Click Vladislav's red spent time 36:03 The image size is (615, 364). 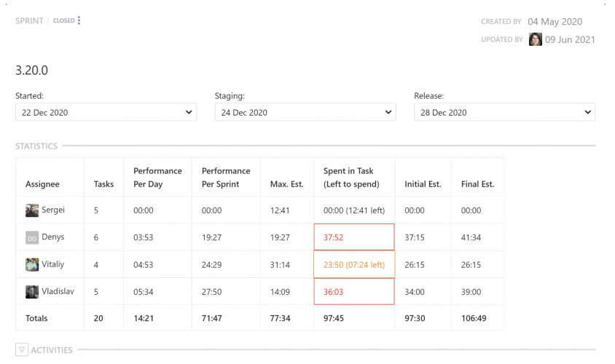pyautogui.click(x=334, y=292)
